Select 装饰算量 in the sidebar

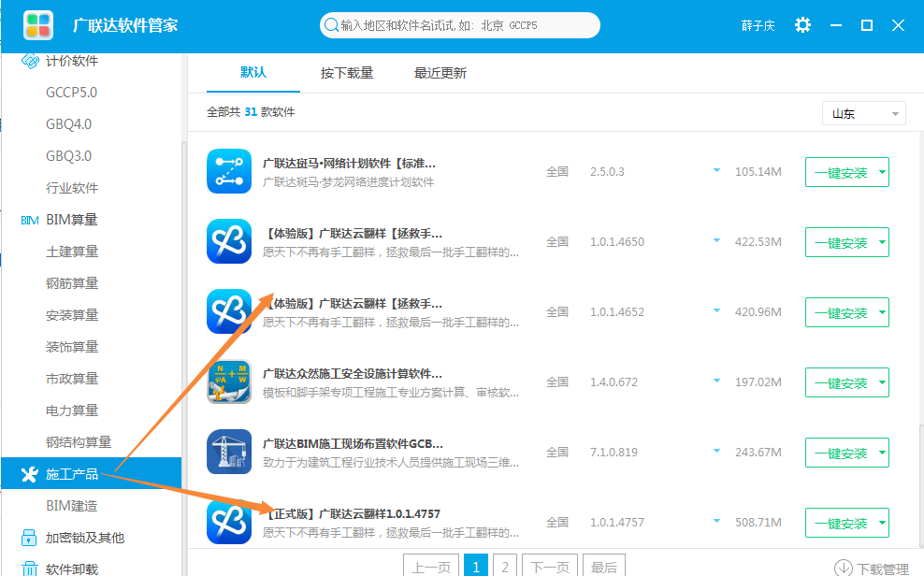(72, 347)
